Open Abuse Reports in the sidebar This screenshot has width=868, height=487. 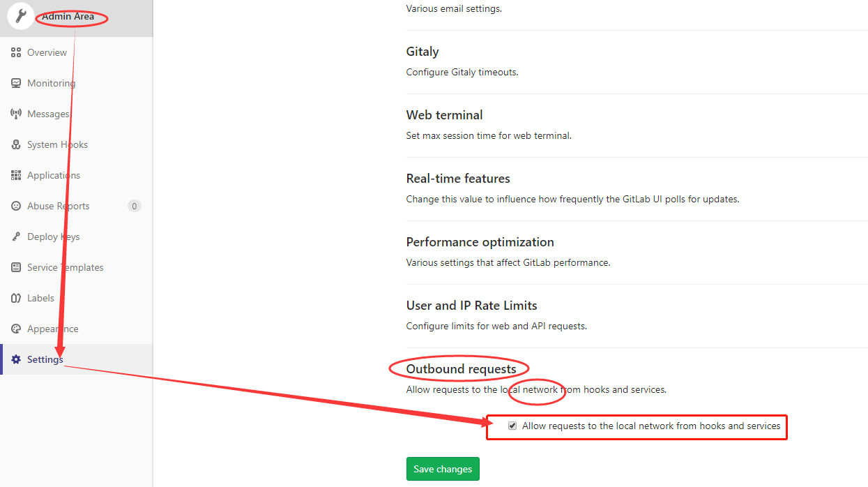pyautogui.click(x=77, y=206)
